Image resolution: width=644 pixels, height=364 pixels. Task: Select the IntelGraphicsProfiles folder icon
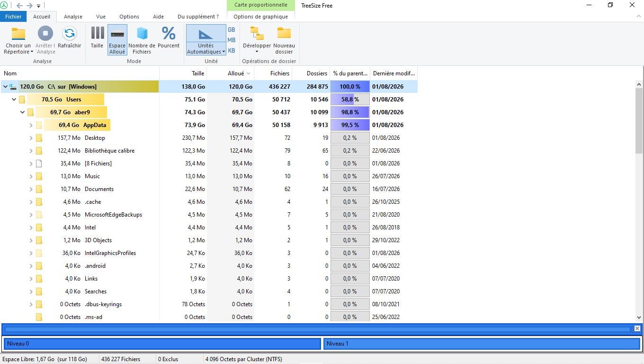coord(39,253)
